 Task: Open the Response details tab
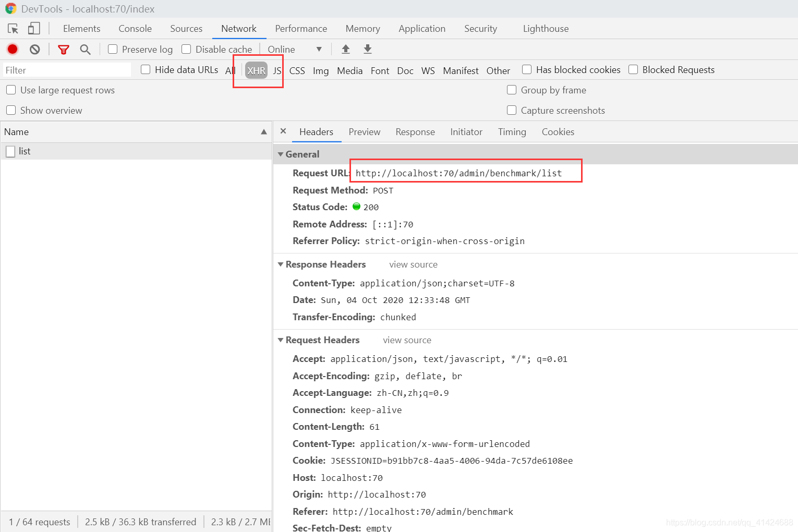point(415,132)
